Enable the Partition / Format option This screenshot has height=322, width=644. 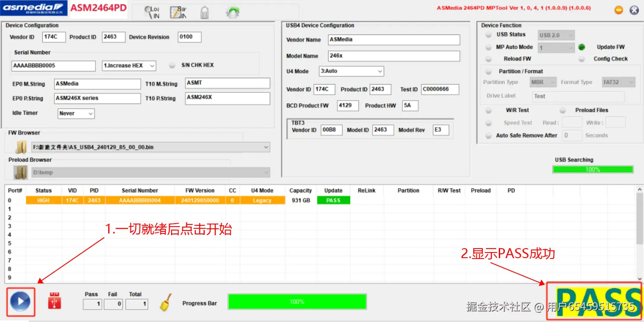coord(489,71)
